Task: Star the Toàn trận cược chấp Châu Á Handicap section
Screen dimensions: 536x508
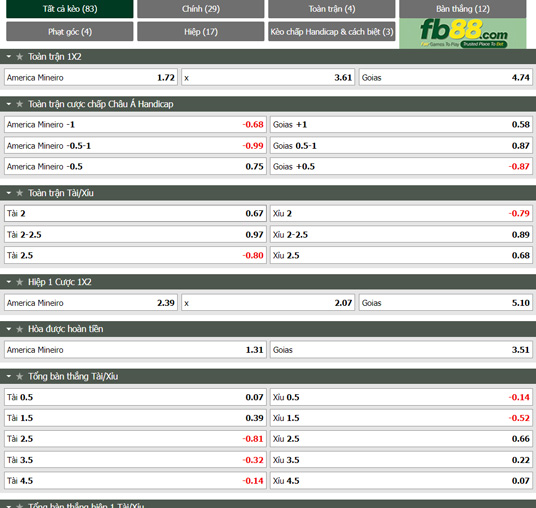Action: 20,104
